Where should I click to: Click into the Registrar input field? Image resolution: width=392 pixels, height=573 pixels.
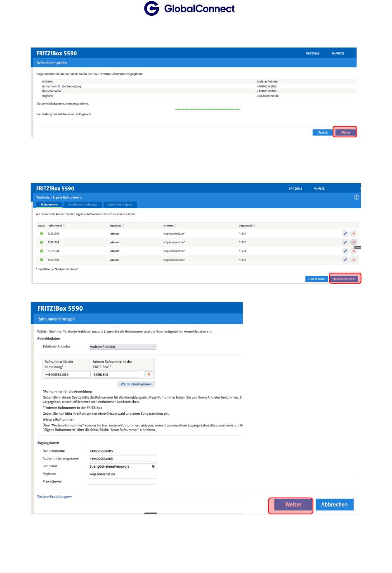(123, 474)
